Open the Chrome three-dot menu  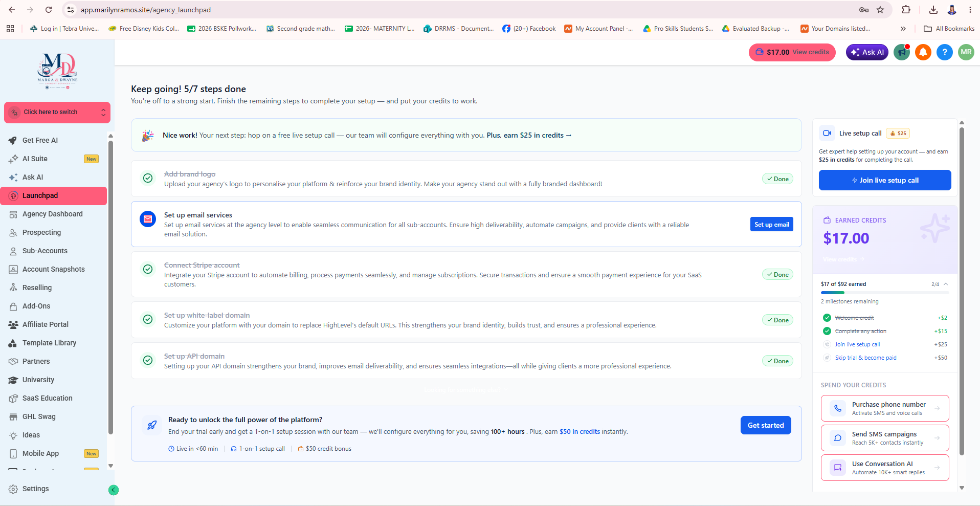pyautogui.click(x=970, y=10)
